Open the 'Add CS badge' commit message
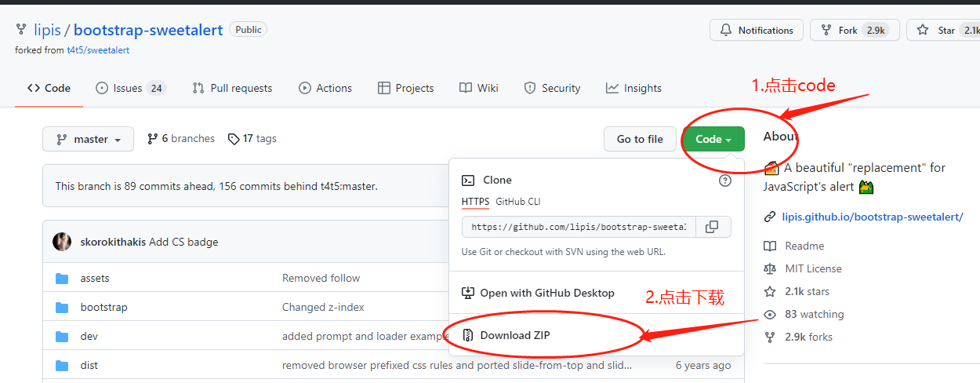Image resolution: width=980 pixels, height=383 pixels. [183, 242]
